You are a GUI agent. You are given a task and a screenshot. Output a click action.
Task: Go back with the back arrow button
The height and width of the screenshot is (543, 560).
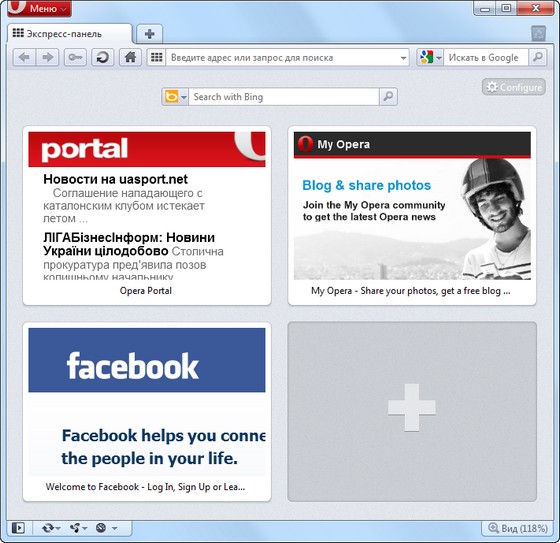(24, 58)
